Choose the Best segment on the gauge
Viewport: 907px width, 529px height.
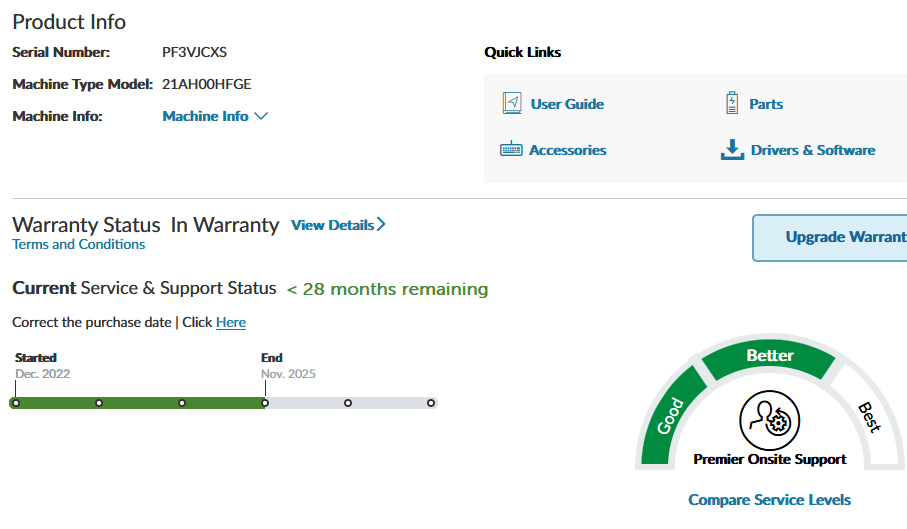(868, 416)
